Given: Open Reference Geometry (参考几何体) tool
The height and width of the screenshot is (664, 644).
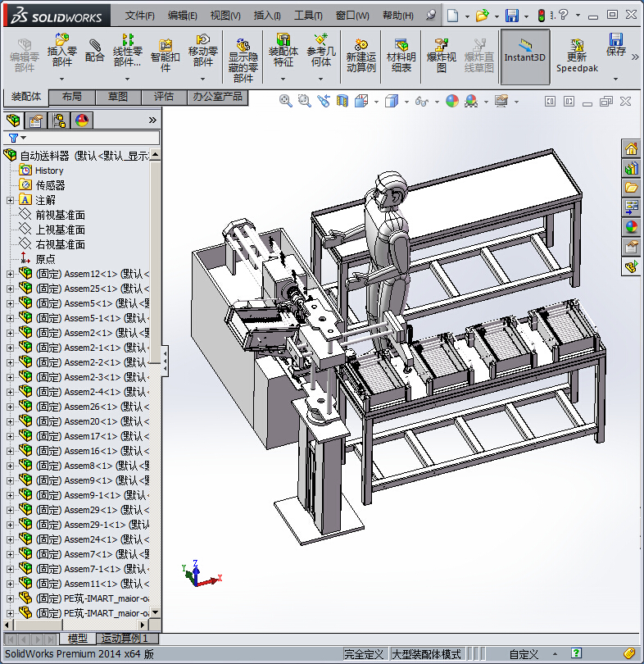Looking at the screenshot, I should 320,50.
